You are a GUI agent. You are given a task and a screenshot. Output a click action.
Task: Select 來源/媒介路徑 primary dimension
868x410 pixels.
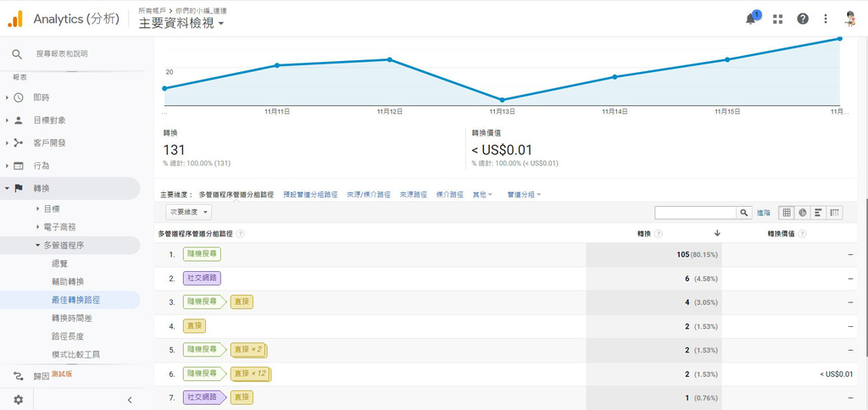(368, 195)
